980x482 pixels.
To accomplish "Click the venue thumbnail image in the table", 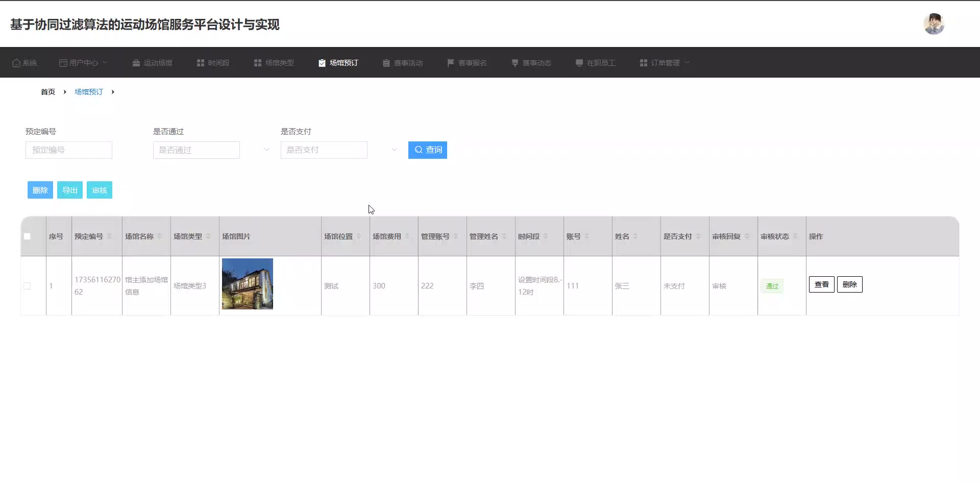I will click(248, 284).
